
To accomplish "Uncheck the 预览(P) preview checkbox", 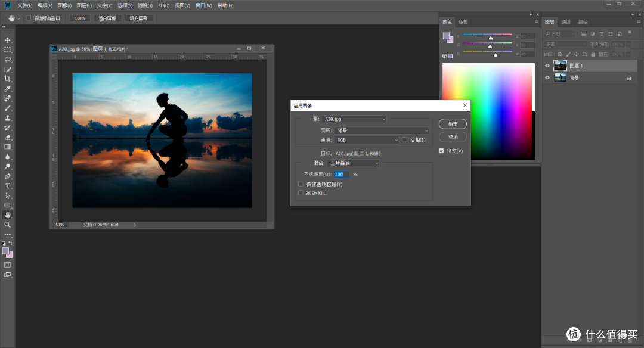I will (x=442, y=151).
